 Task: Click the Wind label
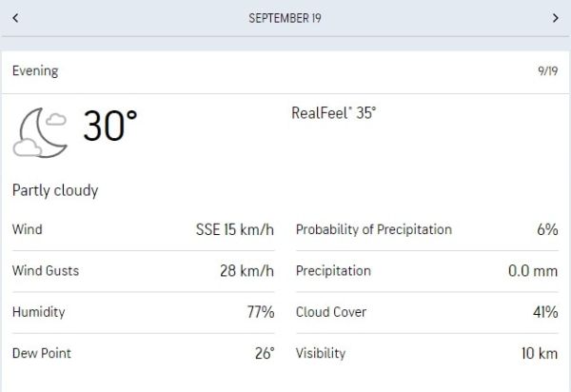[x=28, y=229]
